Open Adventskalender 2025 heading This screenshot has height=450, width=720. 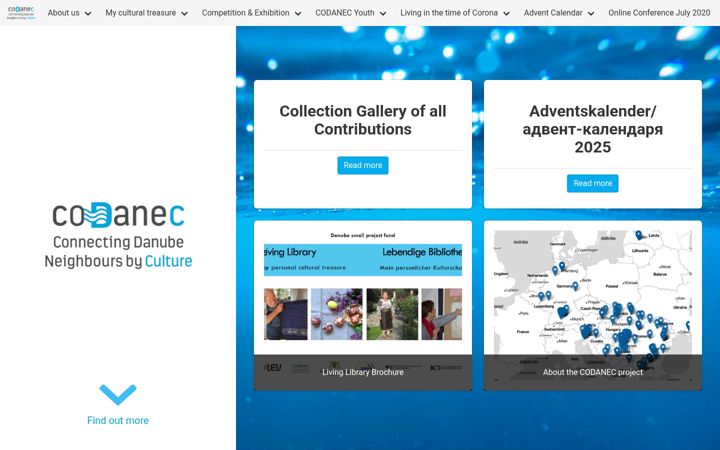[592, 129]
